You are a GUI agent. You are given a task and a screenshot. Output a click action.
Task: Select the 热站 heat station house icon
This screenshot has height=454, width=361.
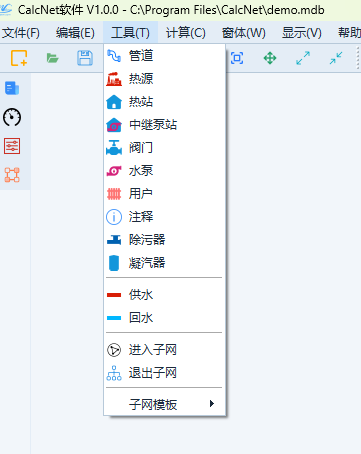(114, 102)
